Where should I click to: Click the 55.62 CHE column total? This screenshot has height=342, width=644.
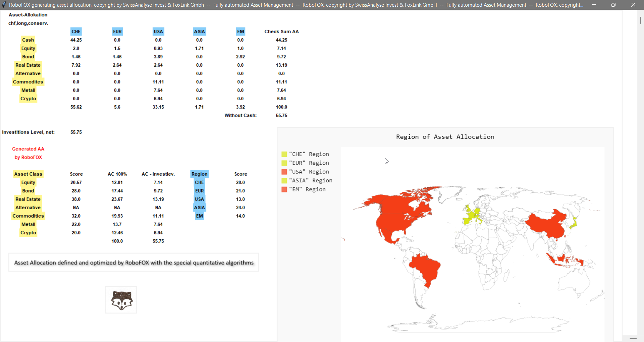pos(76,107)
